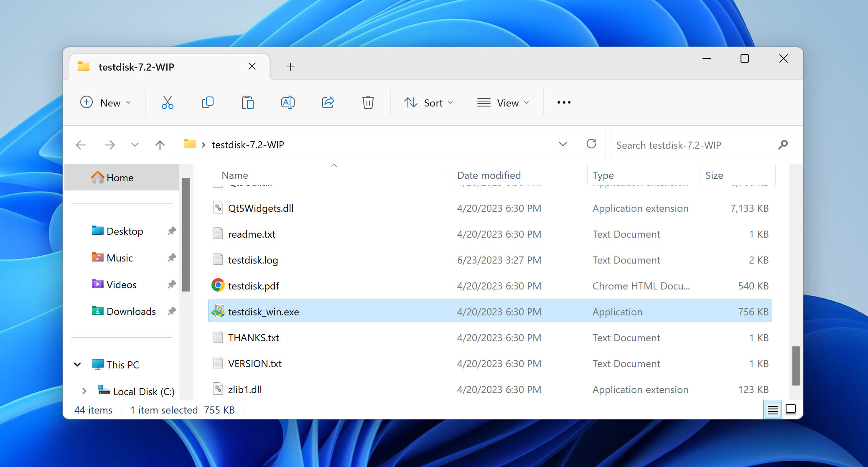Switch to large thumbnails view icon
Screen dimensions: 868x467
click(791, 409)
